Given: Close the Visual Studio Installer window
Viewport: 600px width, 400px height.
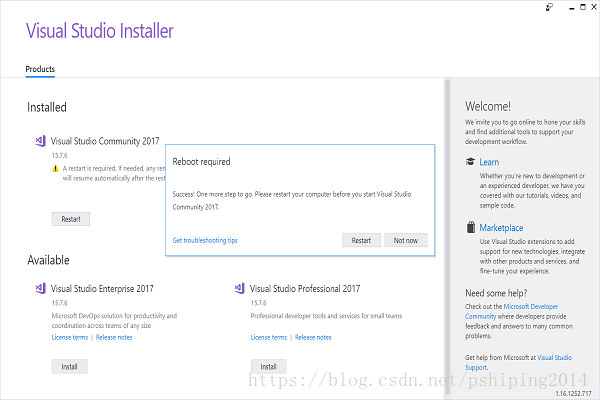Looking at the screenshot, I should (x=594, y=7).
